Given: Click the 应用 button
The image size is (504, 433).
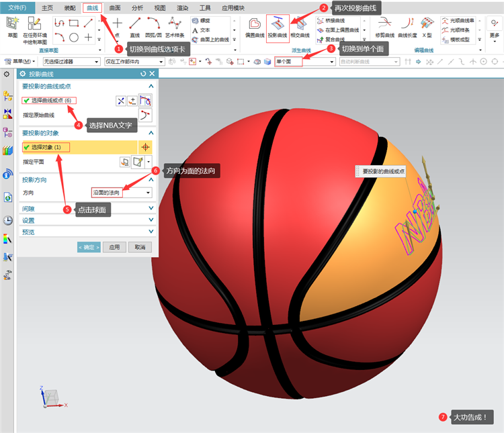Looking at the screenshot, I should (114, 247).
